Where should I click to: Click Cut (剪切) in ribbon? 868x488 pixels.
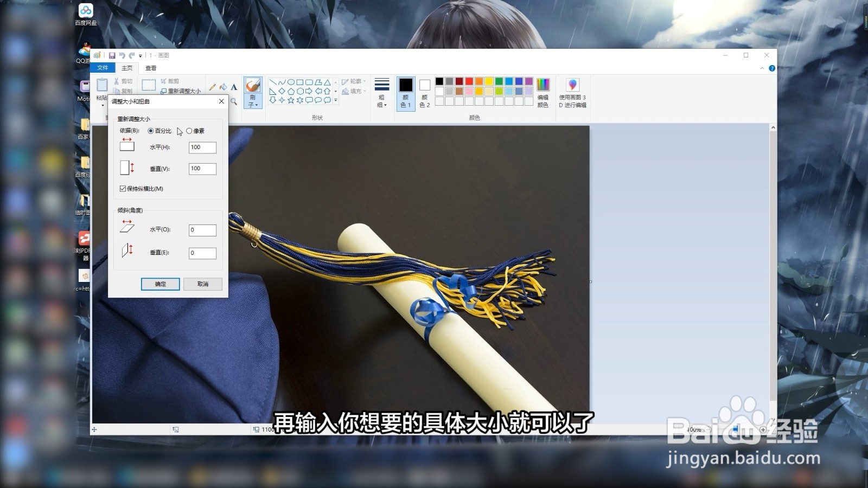(x=123, y=81)
